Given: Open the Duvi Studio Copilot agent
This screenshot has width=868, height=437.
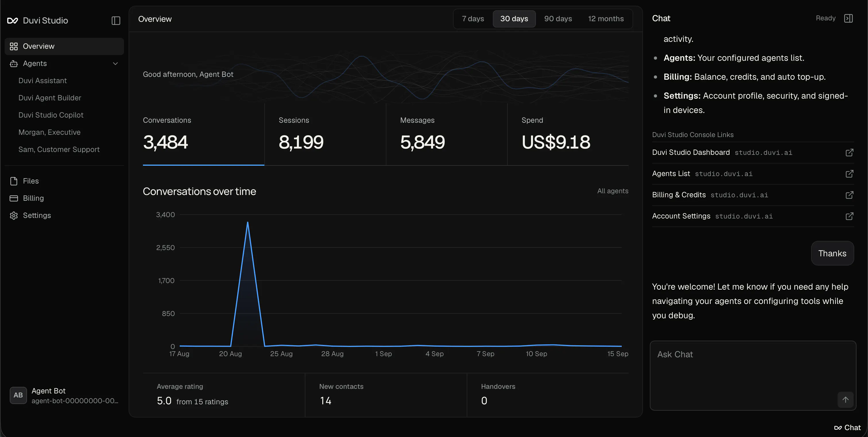Looking at the screenshot, I should coord(51,115).
